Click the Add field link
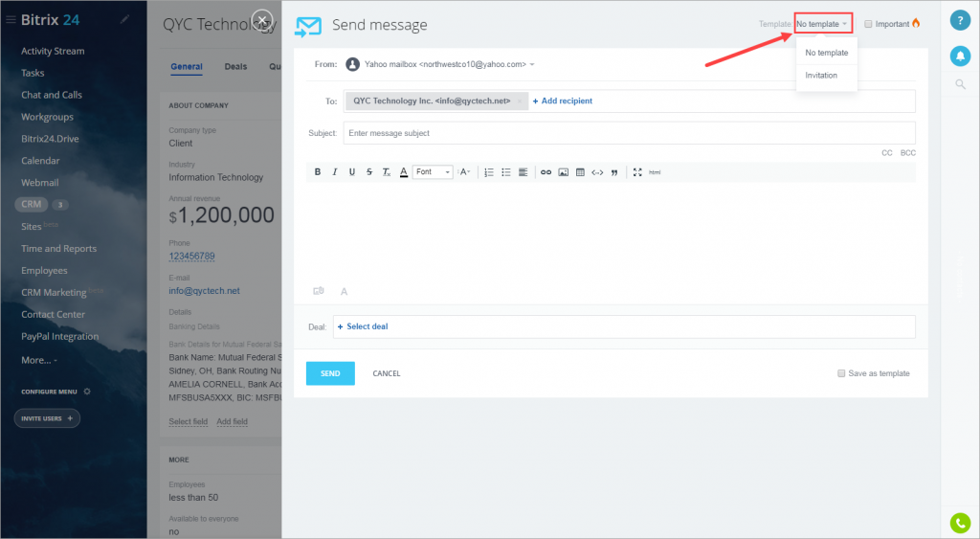 [x=232, y=421]
